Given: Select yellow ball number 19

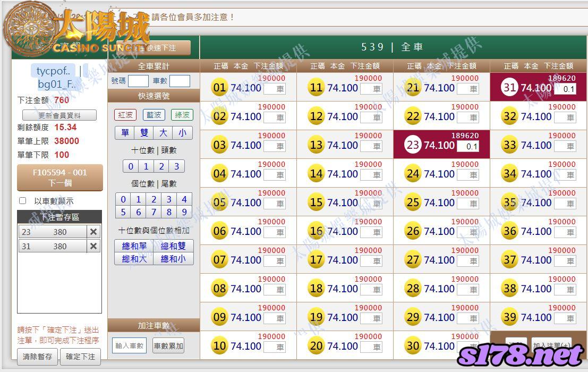Looking at the screenshot, I should (x=316, y=317).
